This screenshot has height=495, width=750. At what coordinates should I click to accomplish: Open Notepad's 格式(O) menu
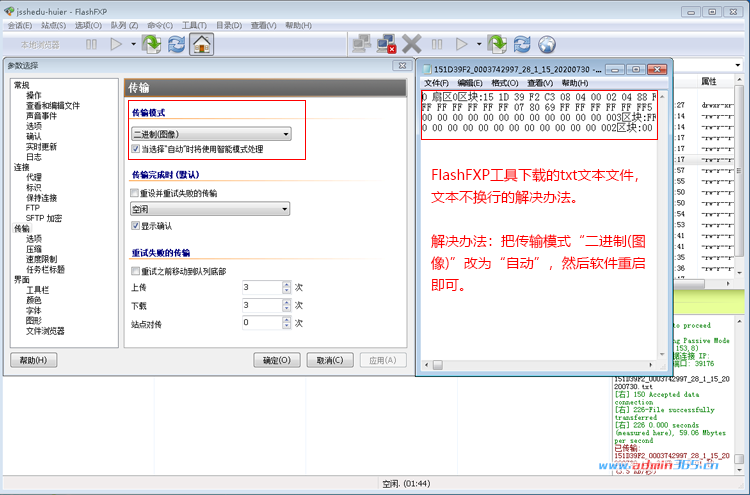click(505, 83)
